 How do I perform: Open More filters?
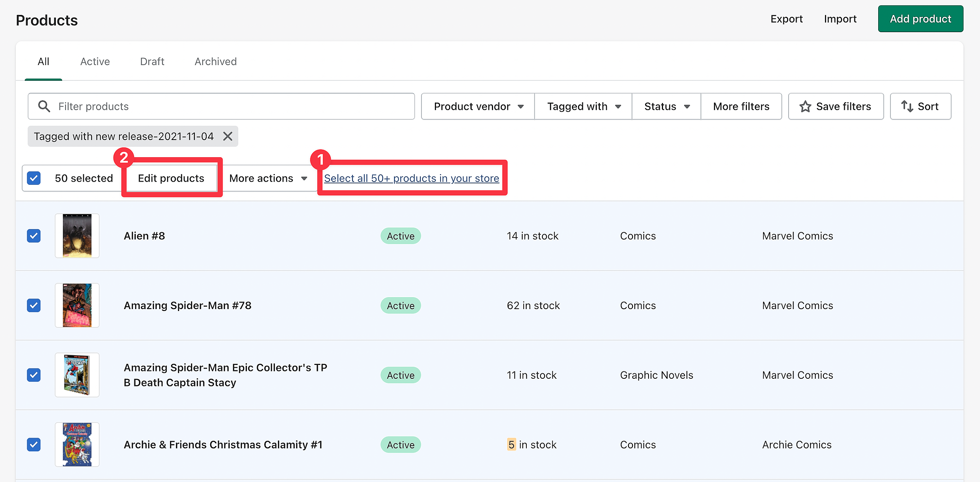(x=741, y=106)
